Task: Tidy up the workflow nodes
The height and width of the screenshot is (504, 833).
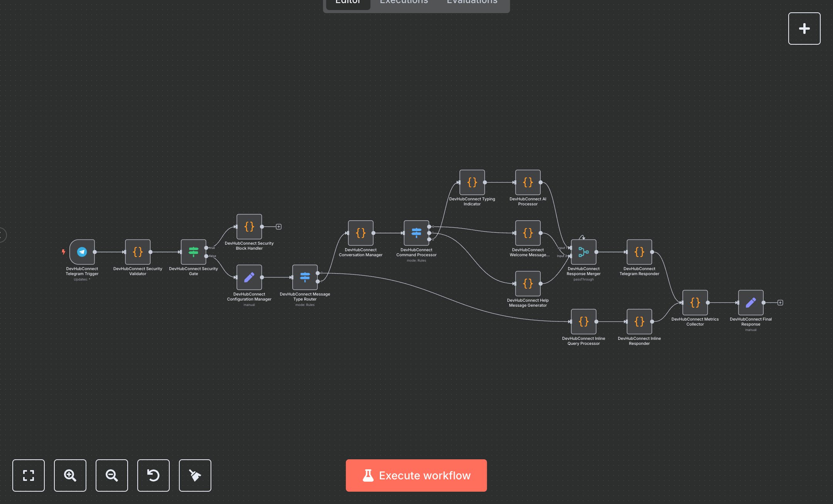Action: [195, 475]
